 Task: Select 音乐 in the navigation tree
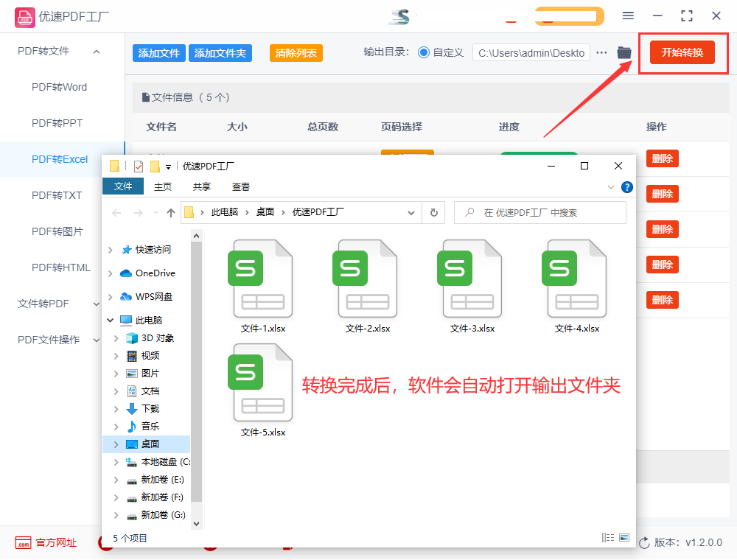(x=150, y=427)
